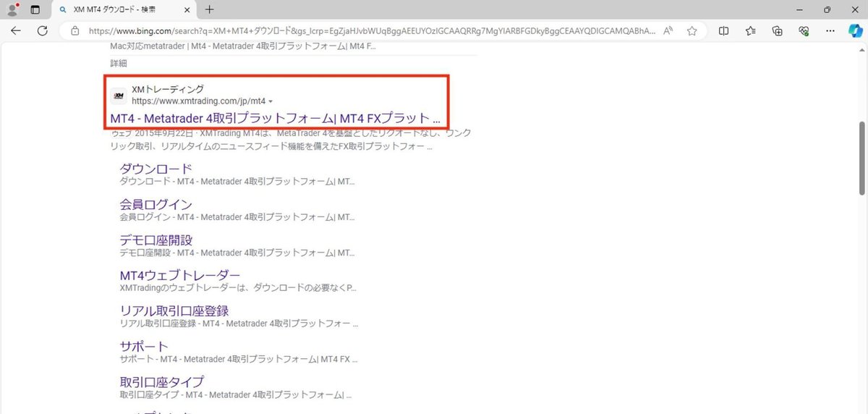Refresh the page

[x=43, y=30]
